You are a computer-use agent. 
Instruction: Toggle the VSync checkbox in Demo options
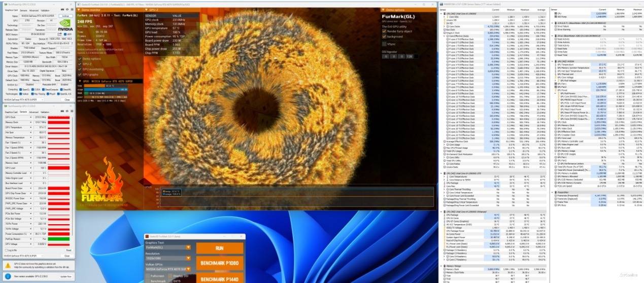point(384,44)
